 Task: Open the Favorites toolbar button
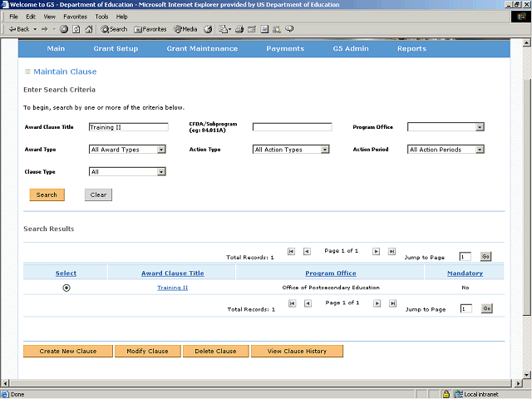tap(150, 29)
